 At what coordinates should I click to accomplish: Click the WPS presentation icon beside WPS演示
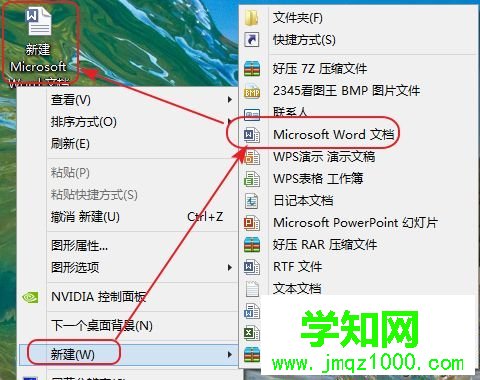252,157
